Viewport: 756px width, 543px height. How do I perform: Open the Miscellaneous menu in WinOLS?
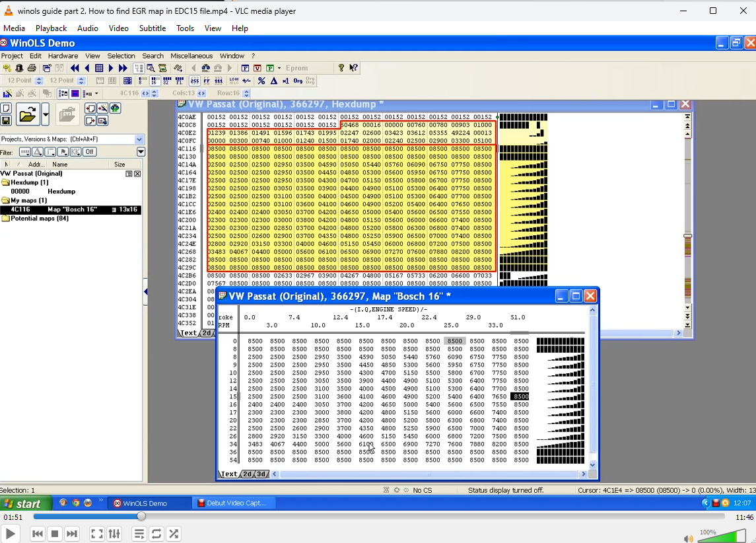point(191,56)
